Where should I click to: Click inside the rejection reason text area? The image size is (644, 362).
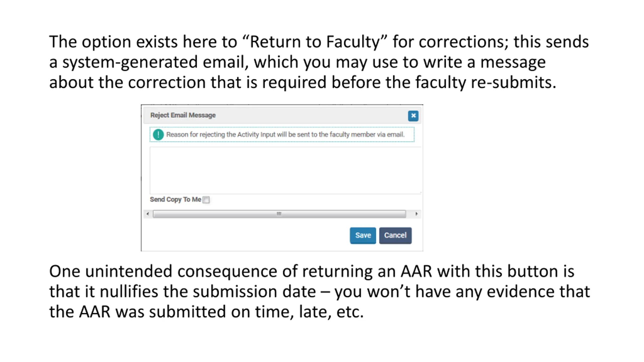pos(286,170)
